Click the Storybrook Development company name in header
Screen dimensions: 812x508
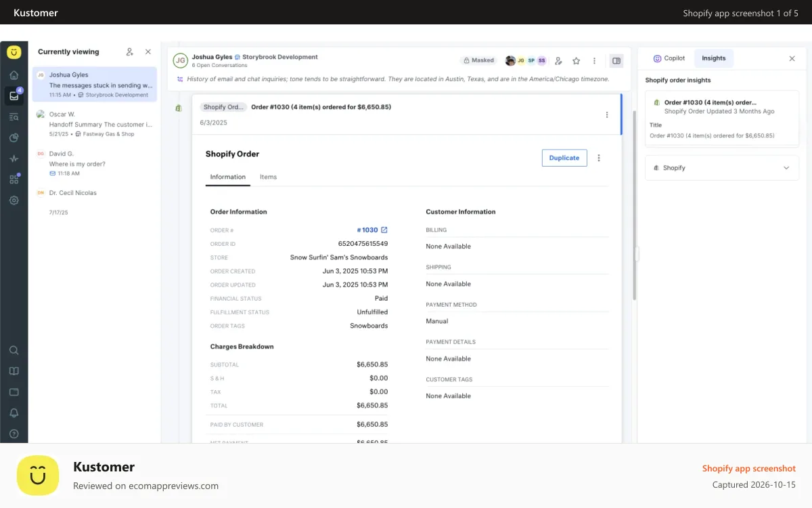tap(280, 57)
